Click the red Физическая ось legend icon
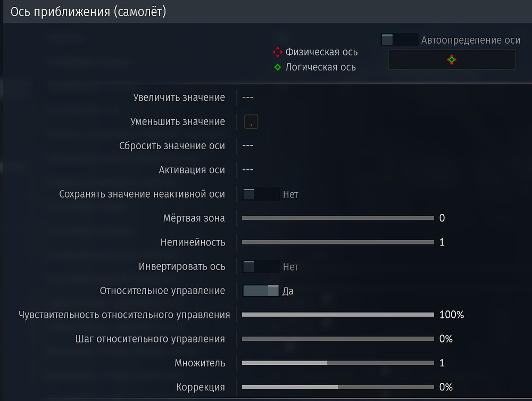The width and height of the screenshot is (532, 401). click(278, 52)
